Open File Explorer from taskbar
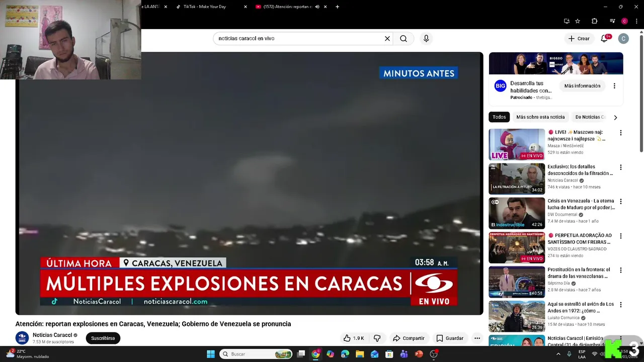Image resolution: width=644 pixels, height=362 pixels. pos(360,354)
